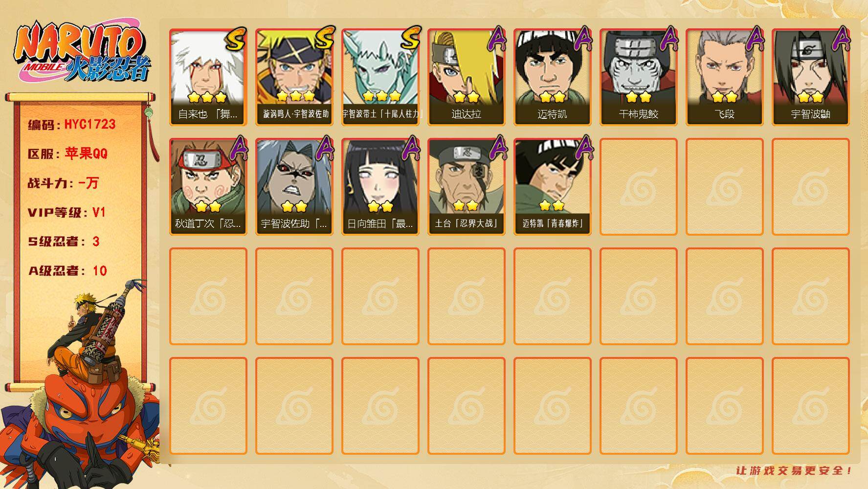This screenshot has height=489, width=868.
Task: Select the 自来也 S-rank ninja card
Action: pyautogui.click(x=208, y=77)
